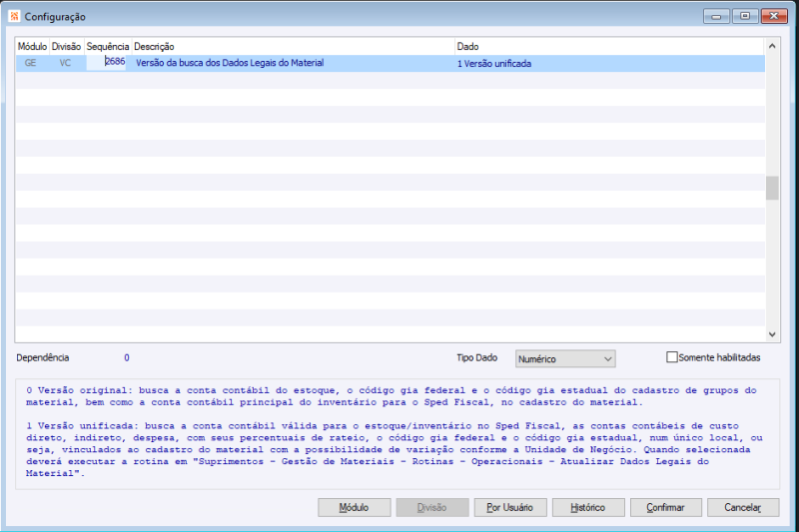Click the Módulo column header

32,46
